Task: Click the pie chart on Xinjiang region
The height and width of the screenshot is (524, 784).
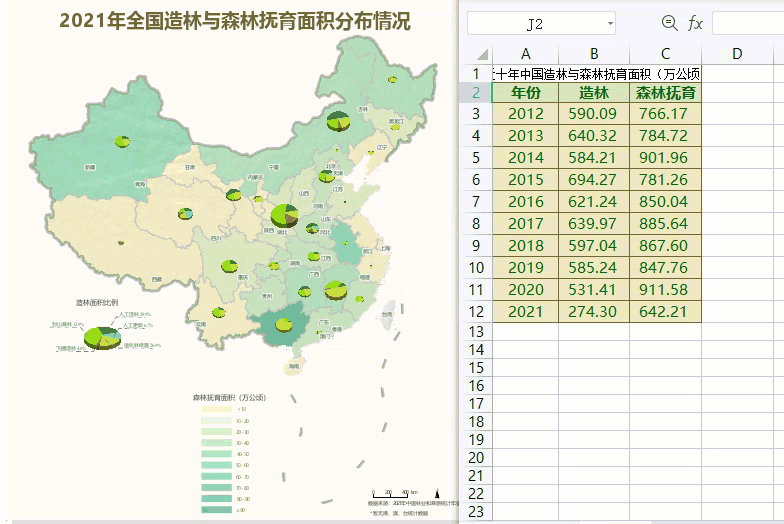Action: (122, 142)
